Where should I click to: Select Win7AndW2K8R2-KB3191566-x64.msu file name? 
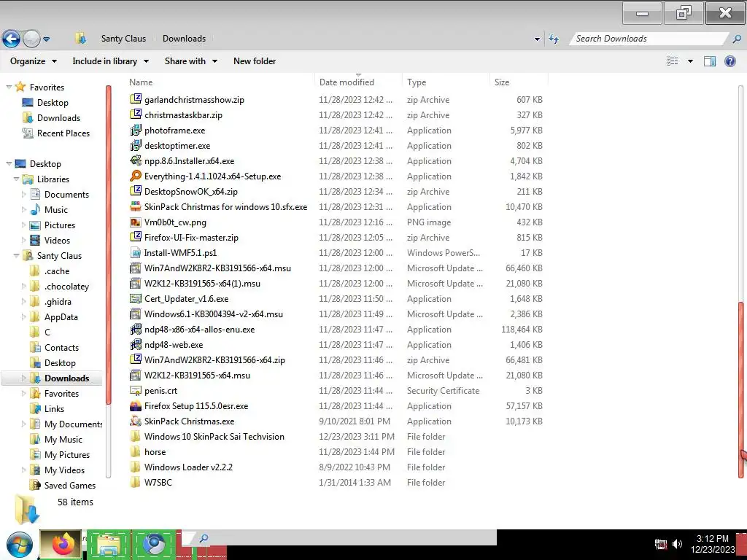[x=217, y=268]
